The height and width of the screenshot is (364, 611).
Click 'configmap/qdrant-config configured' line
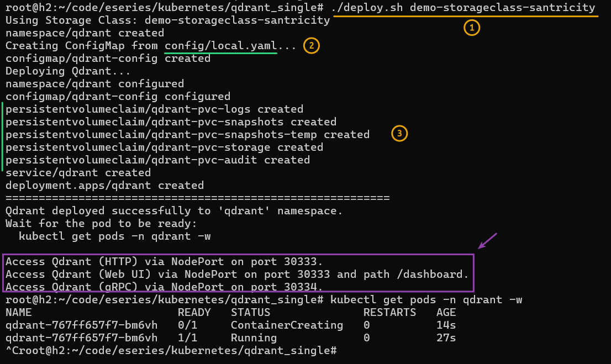click(x=118, y=97)
